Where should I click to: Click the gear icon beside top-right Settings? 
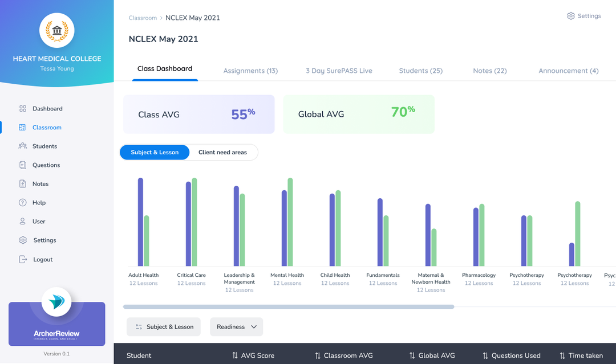pos(571,16)
